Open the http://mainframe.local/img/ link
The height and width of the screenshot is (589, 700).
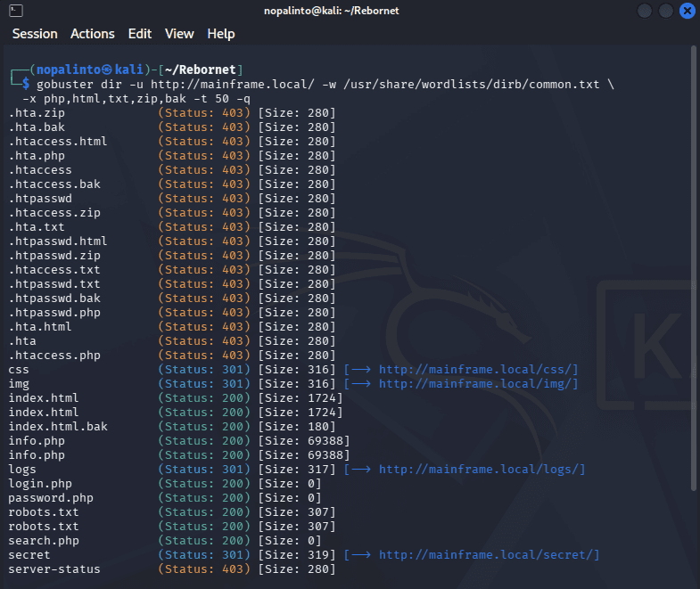[x=478, y=384]
